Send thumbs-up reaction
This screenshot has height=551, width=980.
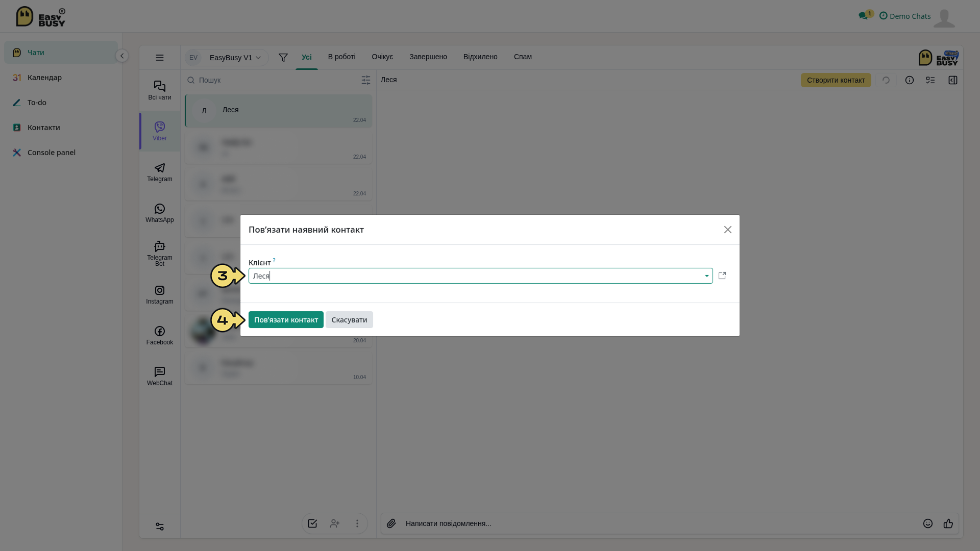tap(948, 523)
